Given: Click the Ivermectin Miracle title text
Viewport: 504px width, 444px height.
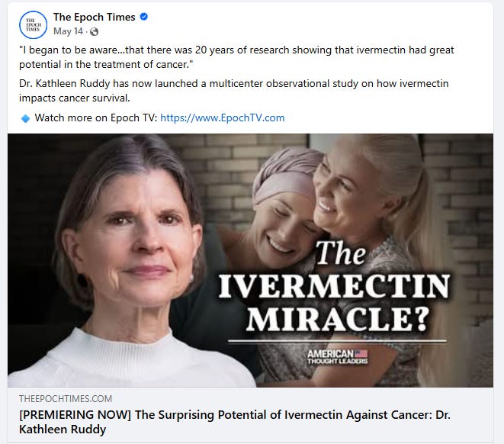Looking at the screenshot, I should (x=334, y=287).
